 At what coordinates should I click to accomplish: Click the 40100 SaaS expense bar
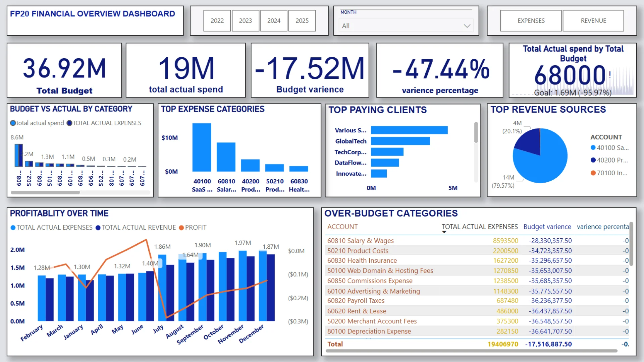[x=202, y=147]
